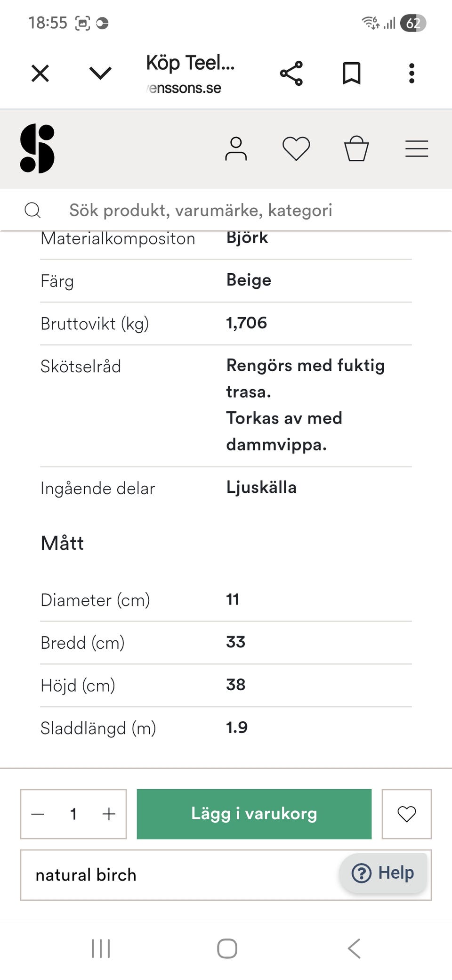
Task: Tap the search magnifier icon
Action: click(x=32, y=210)
